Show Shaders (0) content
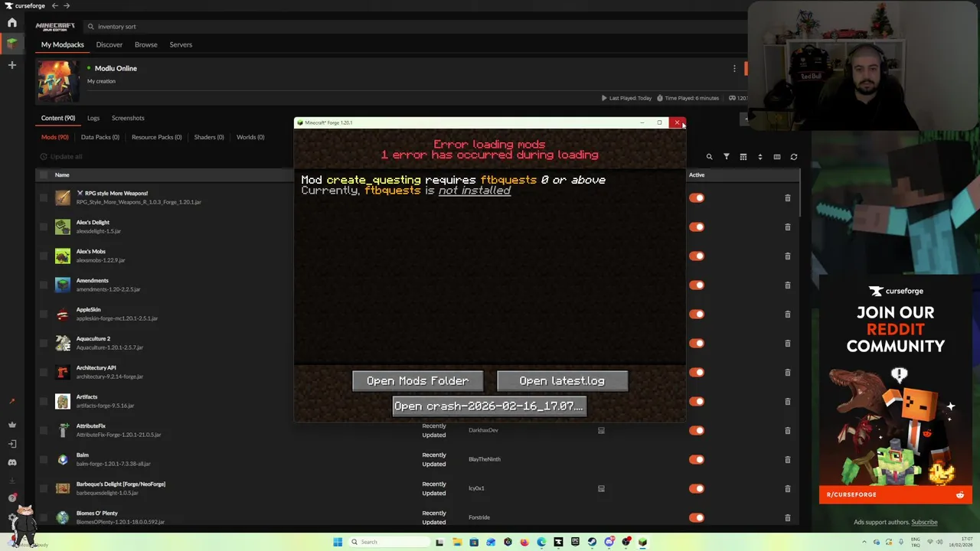This screenshot has height=551, width=980. tap(209, 137)
